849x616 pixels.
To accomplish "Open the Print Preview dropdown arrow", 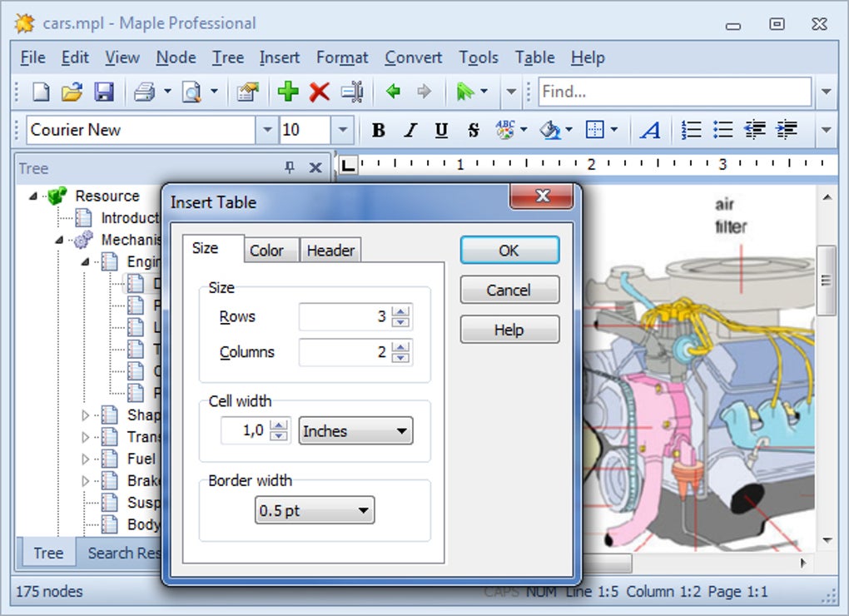I will [x=215, y=91].
